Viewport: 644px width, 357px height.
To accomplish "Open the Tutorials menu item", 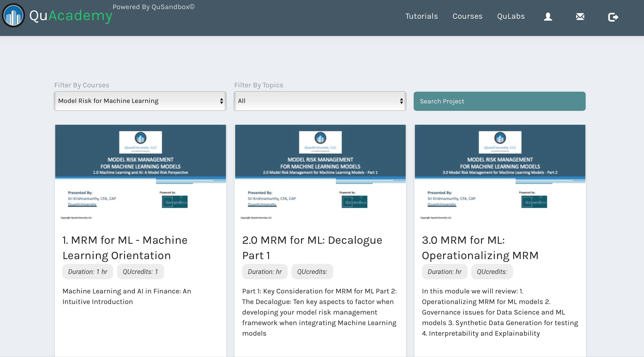I will point(422,16).
